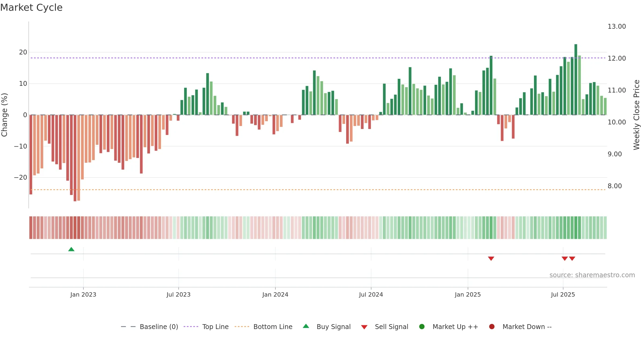
Task: Click the grey Baseline legend dash swatch
Action: pos(128,327)
